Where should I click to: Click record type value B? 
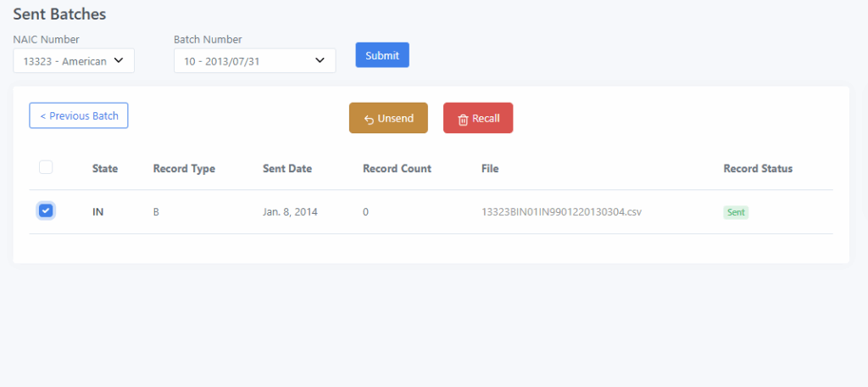click(x=156, y=212)
